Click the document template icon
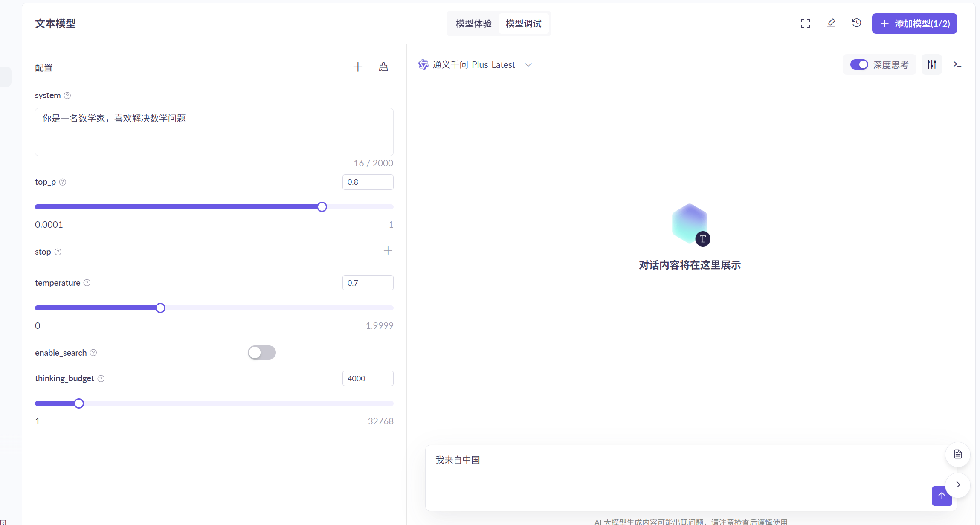Viewport: 980px width, 525px height. coord(957,454)
